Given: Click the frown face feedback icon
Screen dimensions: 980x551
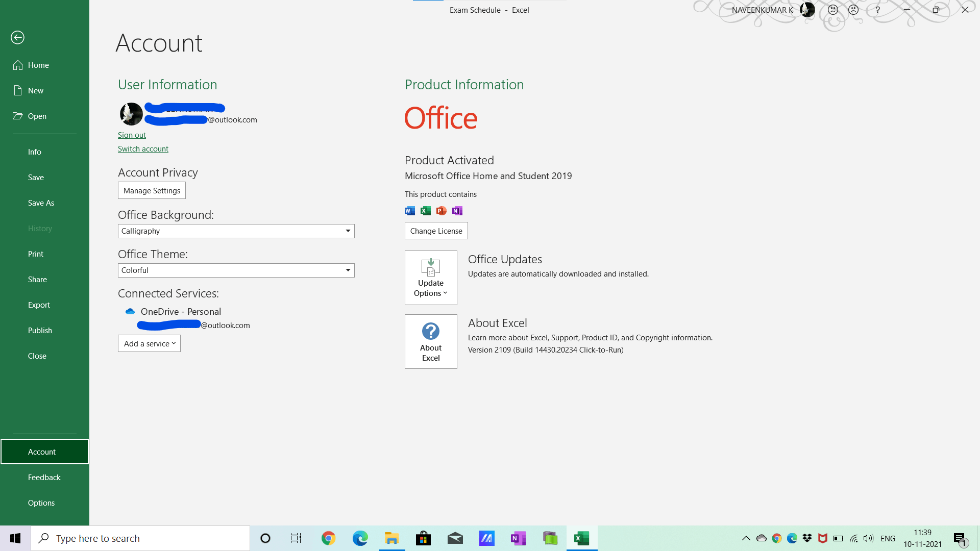Looking at the screenshot, I should 853,10.
